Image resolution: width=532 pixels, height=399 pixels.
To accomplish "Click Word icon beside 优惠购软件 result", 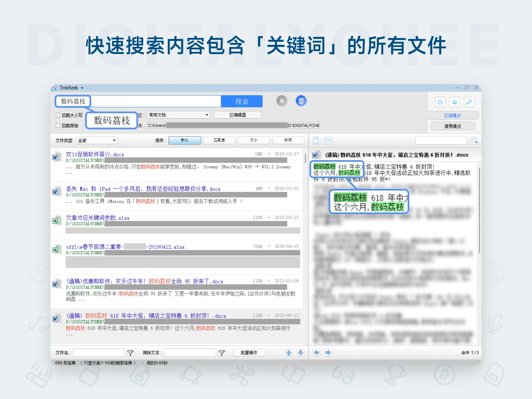I will pos(57,284).
